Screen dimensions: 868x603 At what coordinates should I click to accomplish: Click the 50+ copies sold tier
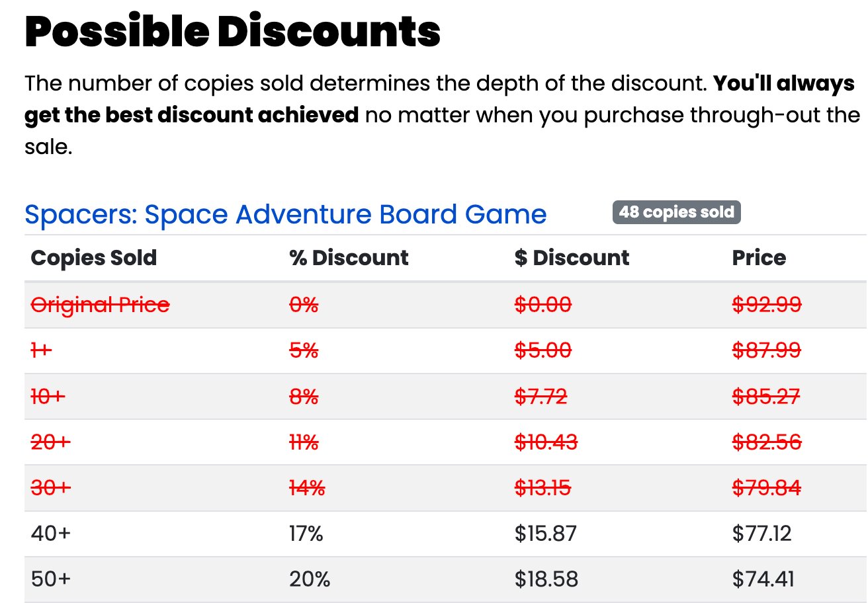(50, 579)
